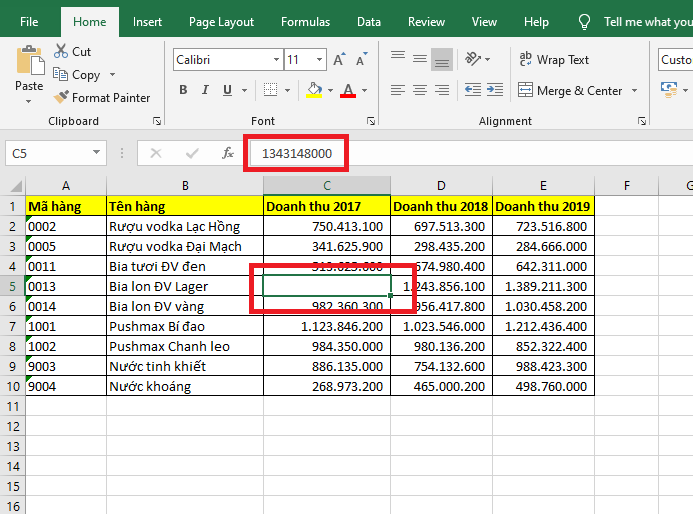
Task: Click the Tell me what you want search
Action: [645, 22]
